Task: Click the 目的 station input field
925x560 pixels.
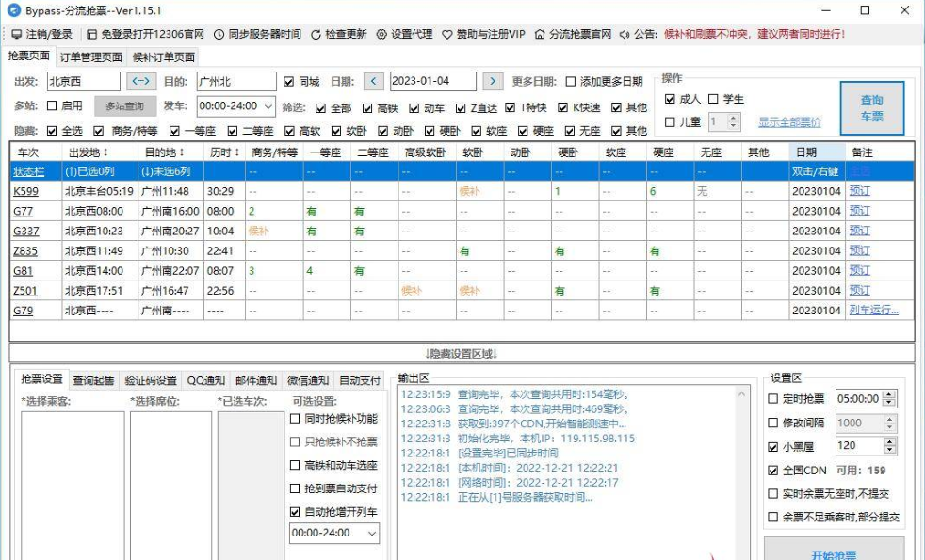Action: pos(236,81)
